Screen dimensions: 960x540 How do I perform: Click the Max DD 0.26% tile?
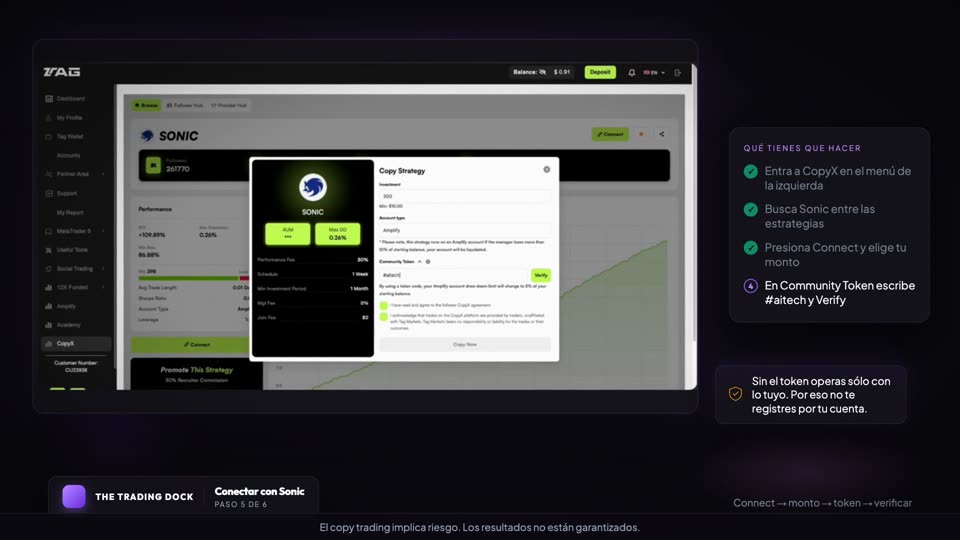(x=337, y=234)
